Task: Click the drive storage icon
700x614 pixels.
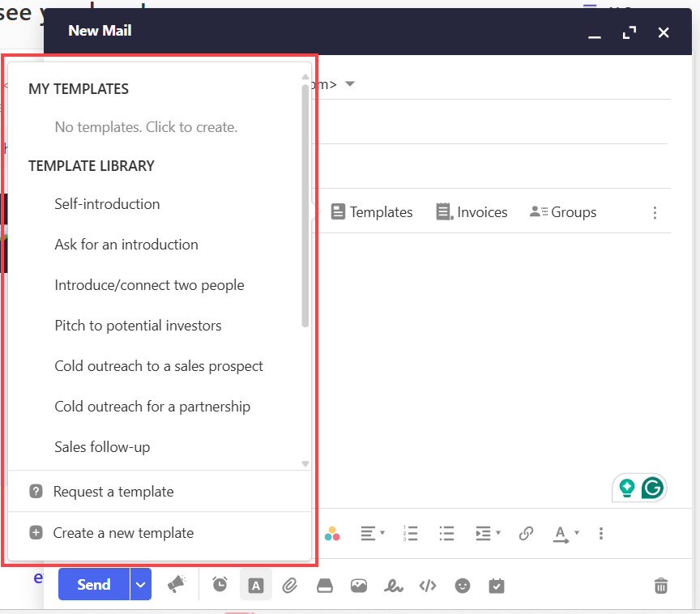Action: click(325, 586)
